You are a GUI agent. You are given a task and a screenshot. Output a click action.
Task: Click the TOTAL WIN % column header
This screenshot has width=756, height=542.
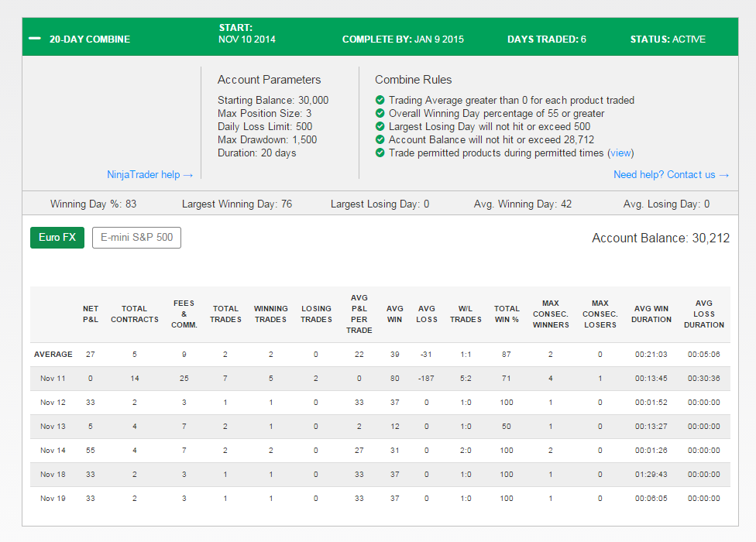pyautogui.click(x=507, y=314)
